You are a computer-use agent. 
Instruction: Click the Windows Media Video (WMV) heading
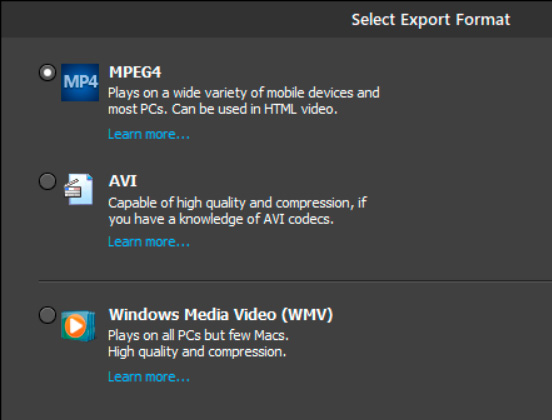tap(221, 314)
